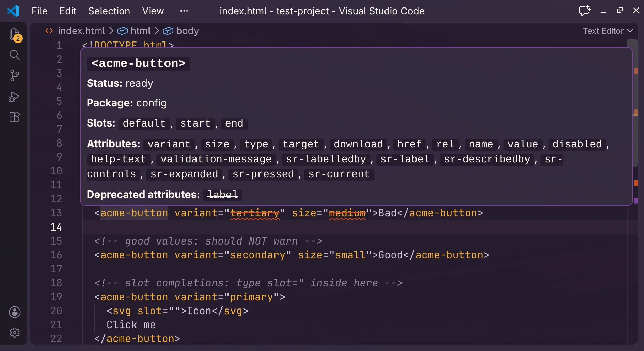The width and height of the screenshot is (644, 351).
Task: Click the 'sr-describedby' attribute in hover popup
Action: click(x=487, y=159)
